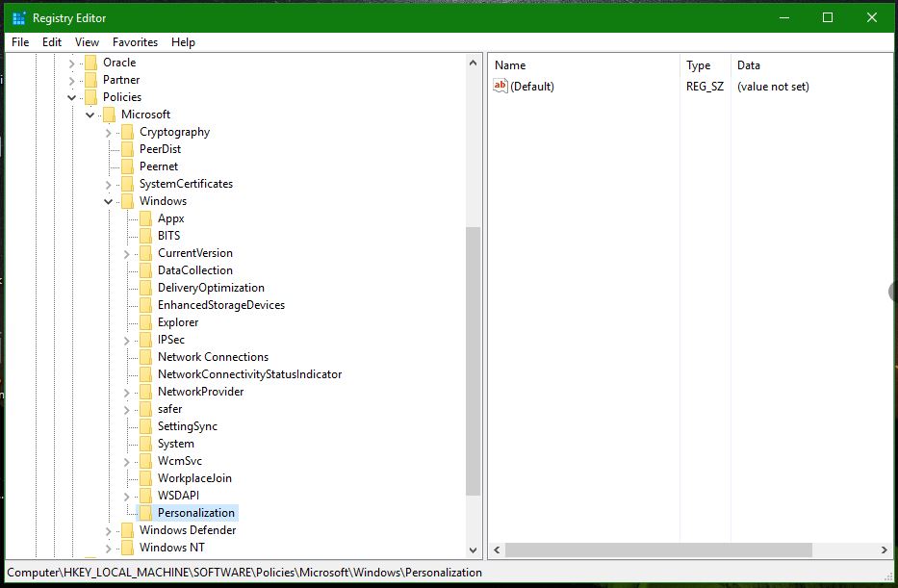This screenshot has width=898, height=588.
Task: Expand the Windows NT key
Action: click(x=108, y=548)
